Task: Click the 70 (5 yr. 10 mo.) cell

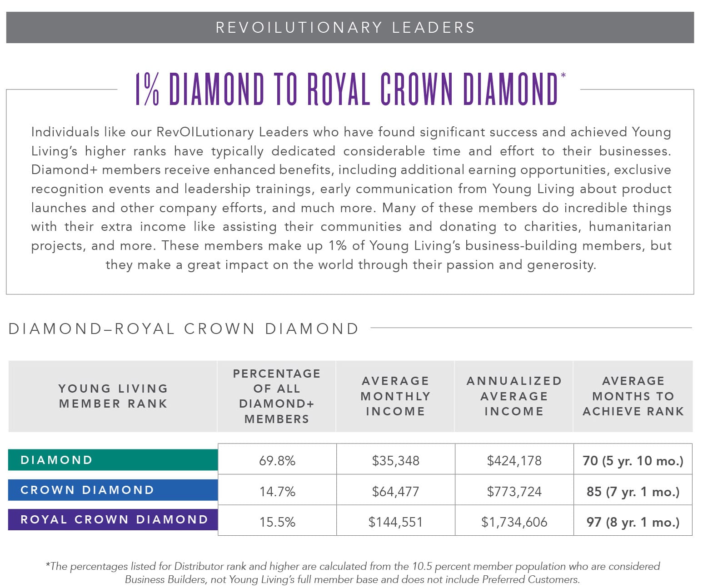Action: 633,460
